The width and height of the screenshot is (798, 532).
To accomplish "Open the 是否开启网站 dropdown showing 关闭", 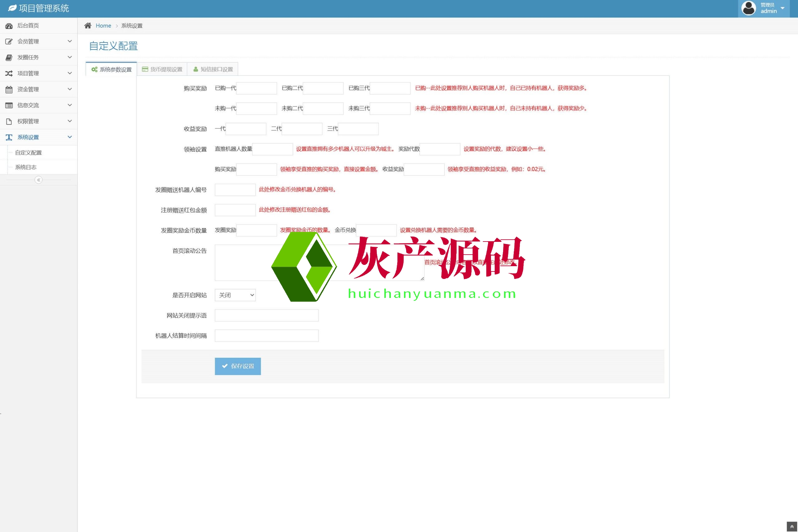I will point(235,295).
